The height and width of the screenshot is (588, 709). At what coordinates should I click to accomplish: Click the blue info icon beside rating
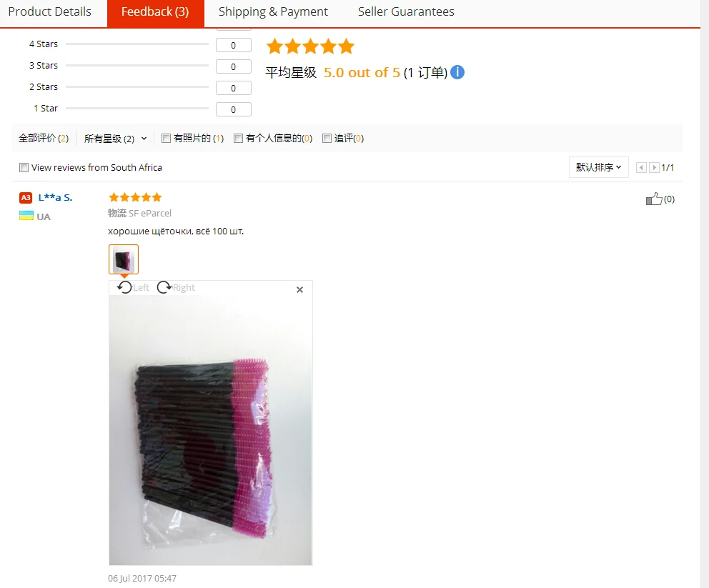(457, 72)
